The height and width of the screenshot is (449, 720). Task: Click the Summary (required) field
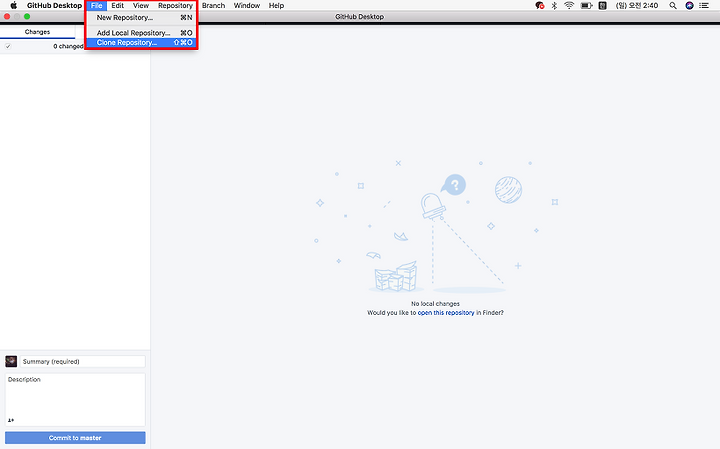83,362
